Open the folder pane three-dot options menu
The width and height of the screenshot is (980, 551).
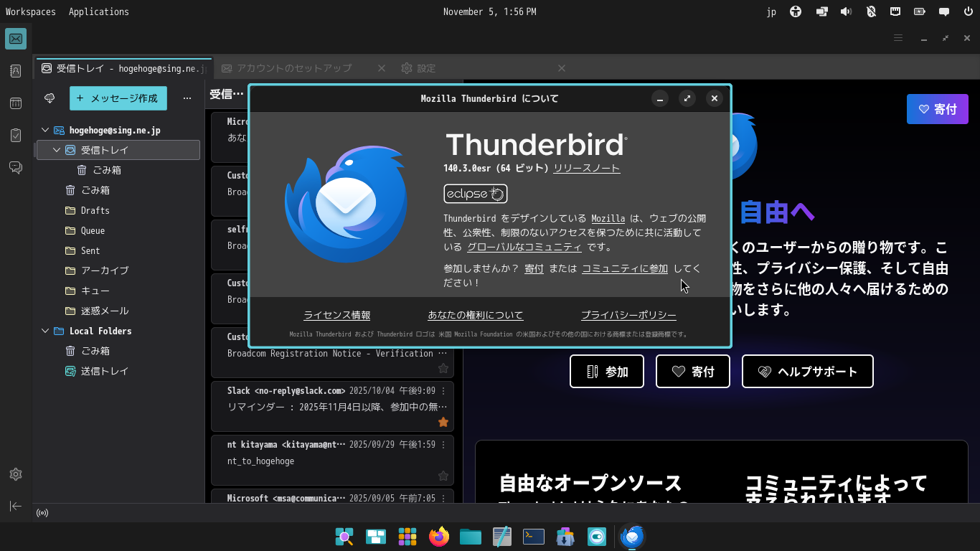[187, 98]
